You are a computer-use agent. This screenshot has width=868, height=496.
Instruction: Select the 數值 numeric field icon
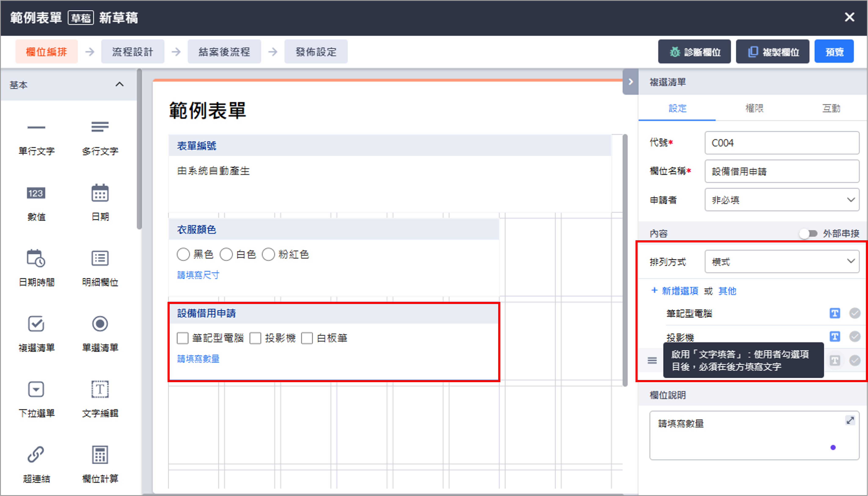36,193
